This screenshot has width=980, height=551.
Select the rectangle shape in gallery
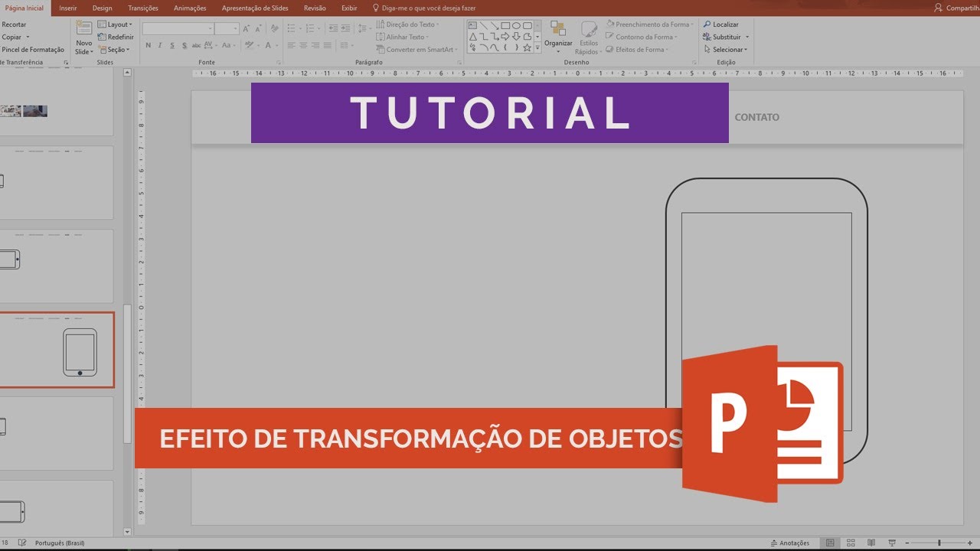[x=505, y=25]
